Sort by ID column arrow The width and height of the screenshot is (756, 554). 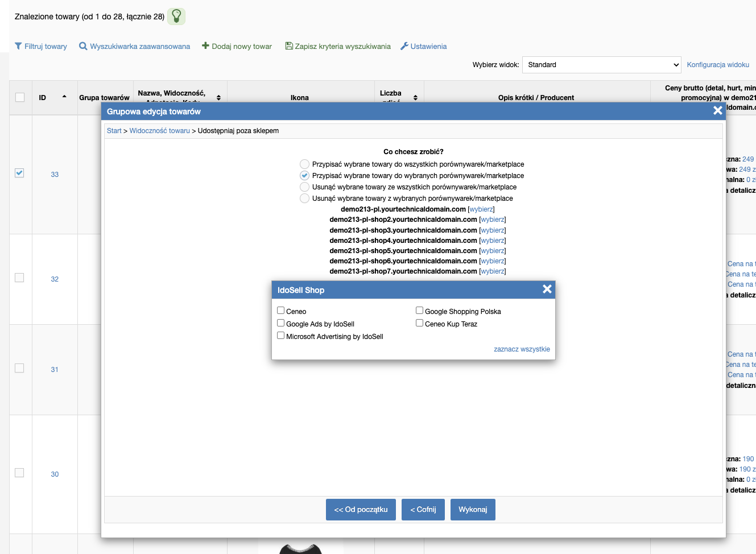(64, 97)
